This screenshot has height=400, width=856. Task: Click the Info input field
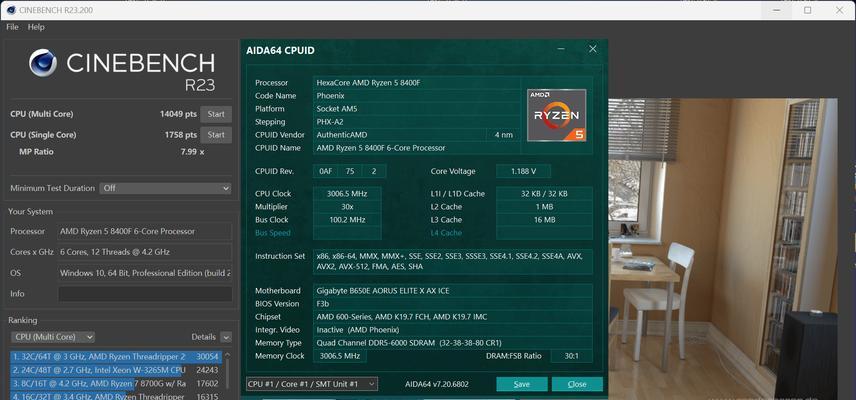click(x=145, y=294)
